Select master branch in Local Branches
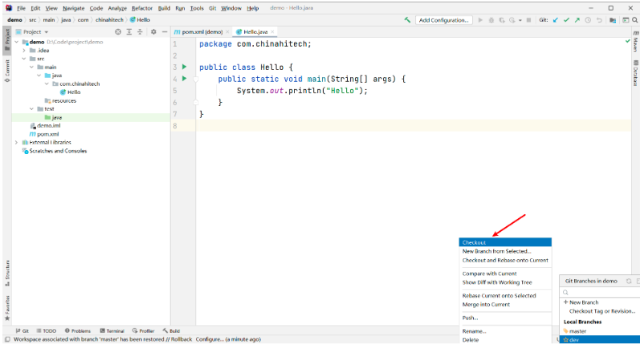 pyautogui.click(x=600, y=331)
